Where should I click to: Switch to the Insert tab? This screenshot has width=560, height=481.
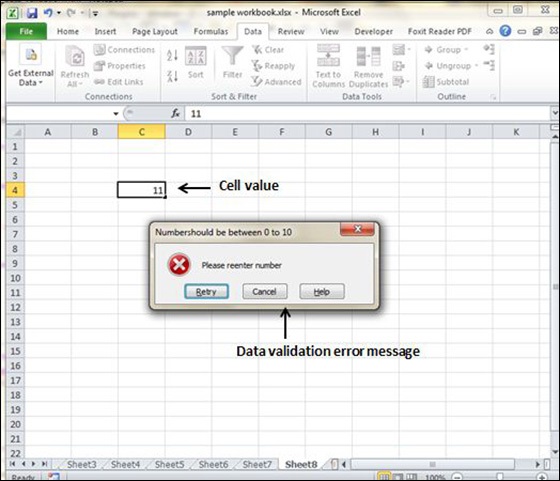click(105, 31)
